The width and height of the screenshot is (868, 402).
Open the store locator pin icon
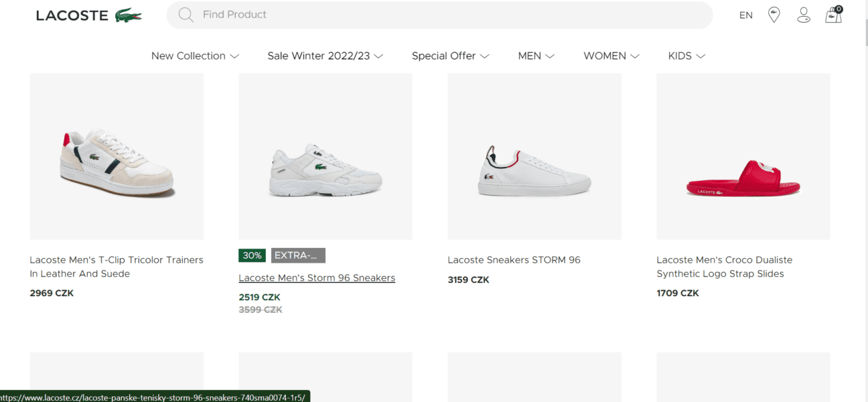[x=774, y=15]
